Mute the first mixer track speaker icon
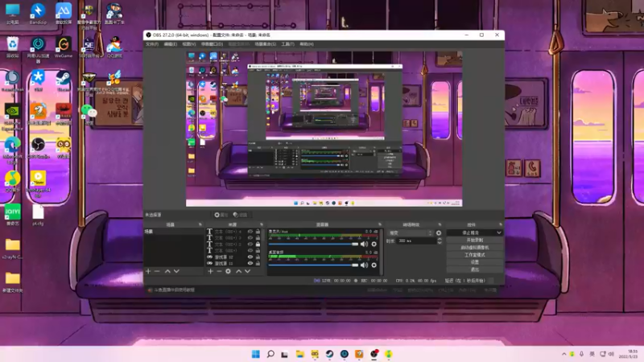The height and width of the screenshot is (362, 644). pyautogui.click(x=364, y=245)
